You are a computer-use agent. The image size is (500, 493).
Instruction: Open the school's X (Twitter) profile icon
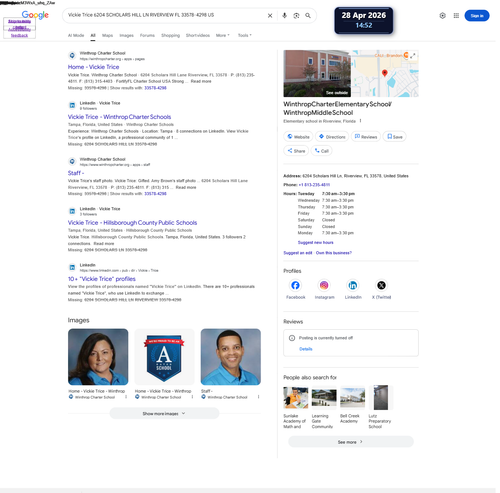[x=381, y=285]
